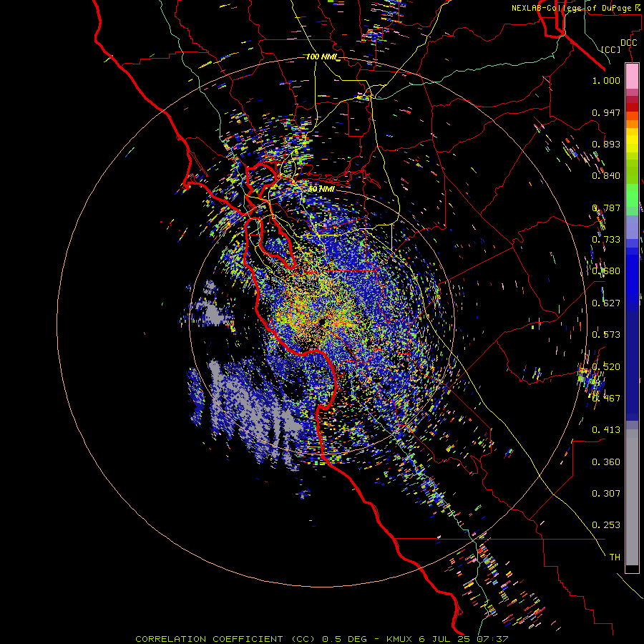
Task: Click the 0.627 legend value
Action: point(606,303)
